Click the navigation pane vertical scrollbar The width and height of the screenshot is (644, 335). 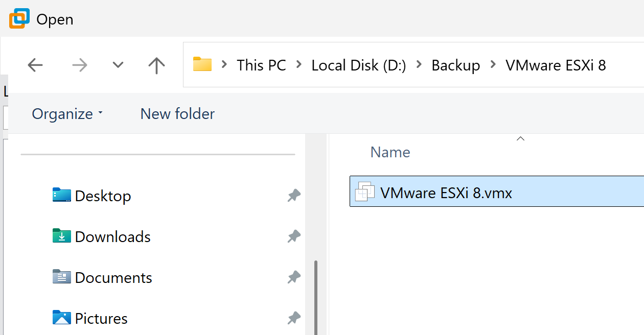pyautogui.click(x=316, y=296)
